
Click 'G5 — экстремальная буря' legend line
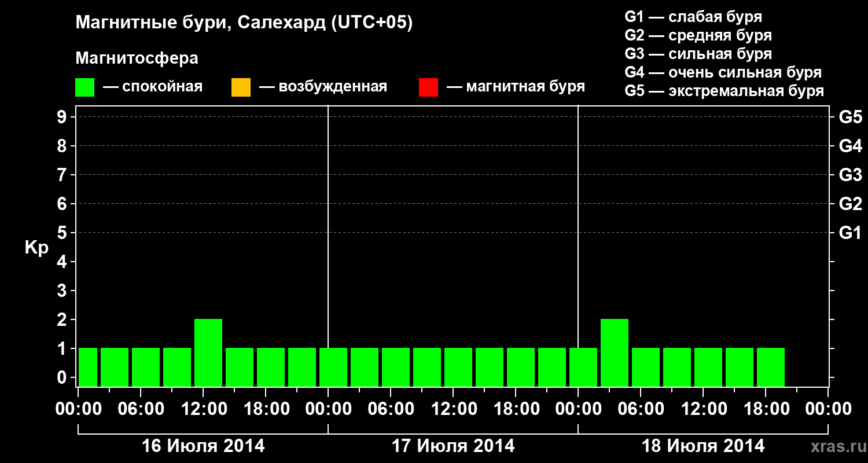click(724, 91)
